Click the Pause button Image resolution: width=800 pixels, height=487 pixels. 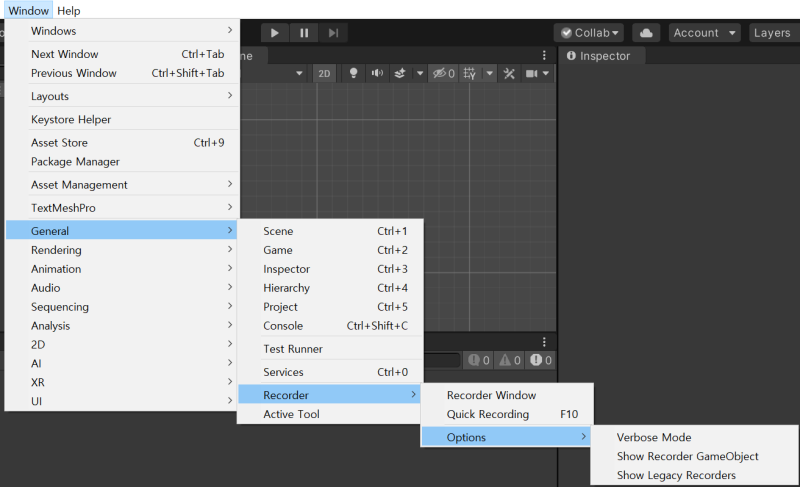click(304, 33)
